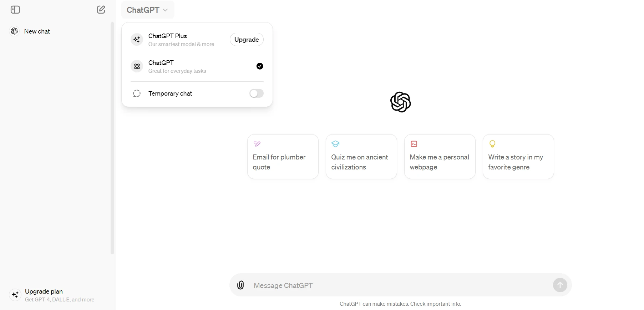Click the Temporary chat dashed circle icon
Screen dimensions: 644x310
tap(137, 93)
